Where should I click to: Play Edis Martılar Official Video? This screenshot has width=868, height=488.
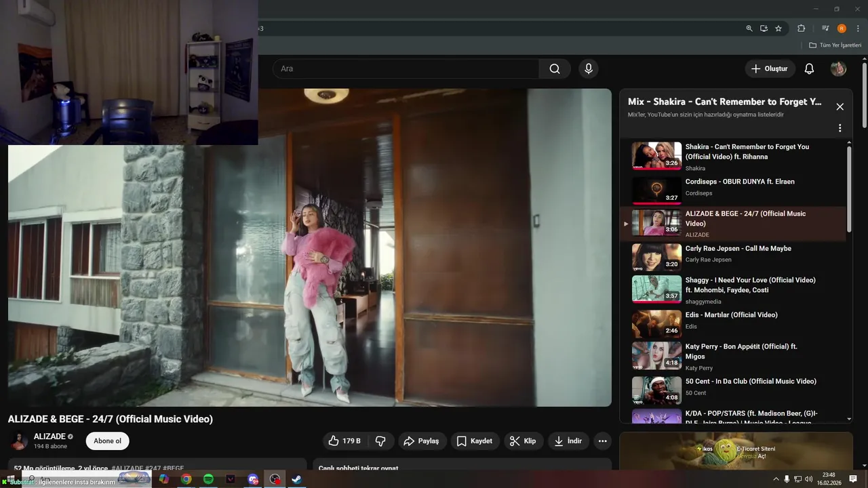pyautogui.click(x=733, y=323)
